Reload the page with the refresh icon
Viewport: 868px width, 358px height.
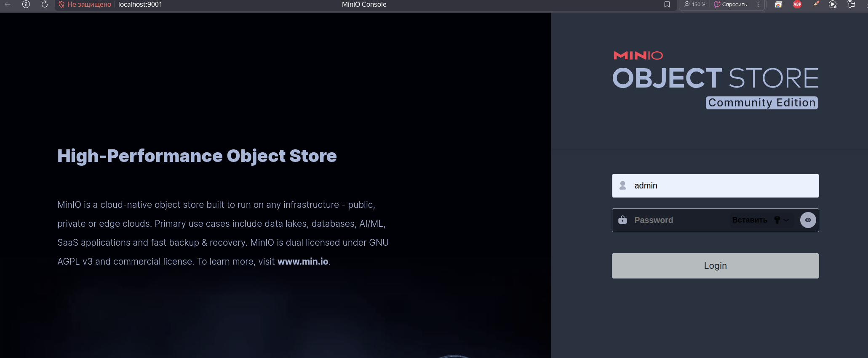pyautogui.click(x=45, y=5)
